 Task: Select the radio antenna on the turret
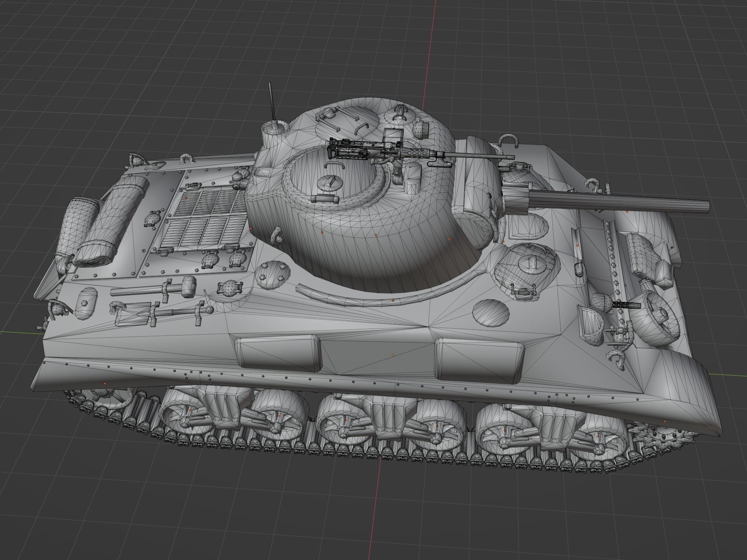coord(272,101)
